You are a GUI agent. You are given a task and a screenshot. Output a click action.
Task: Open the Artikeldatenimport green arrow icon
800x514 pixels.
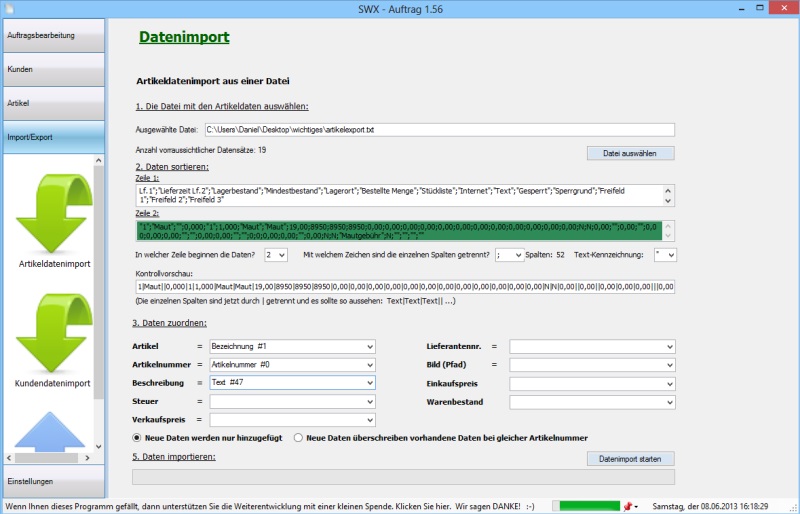(53, 217)
